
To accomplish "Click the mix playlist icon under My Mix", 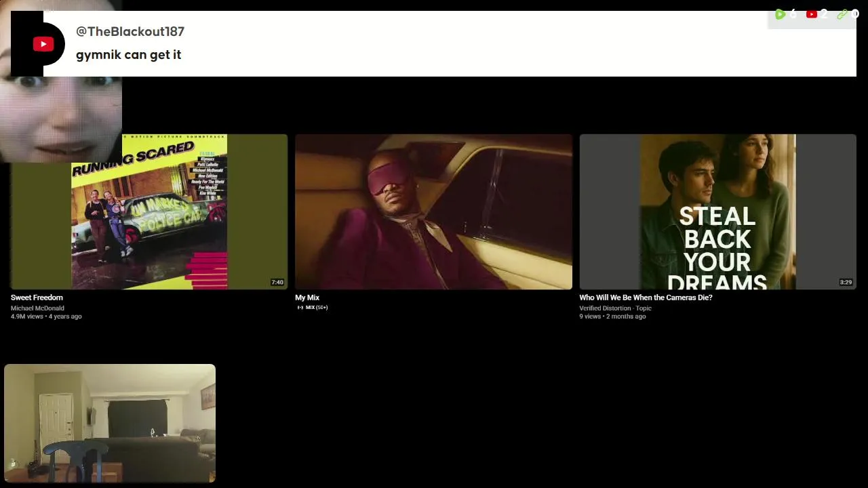I will coord(300,308).
